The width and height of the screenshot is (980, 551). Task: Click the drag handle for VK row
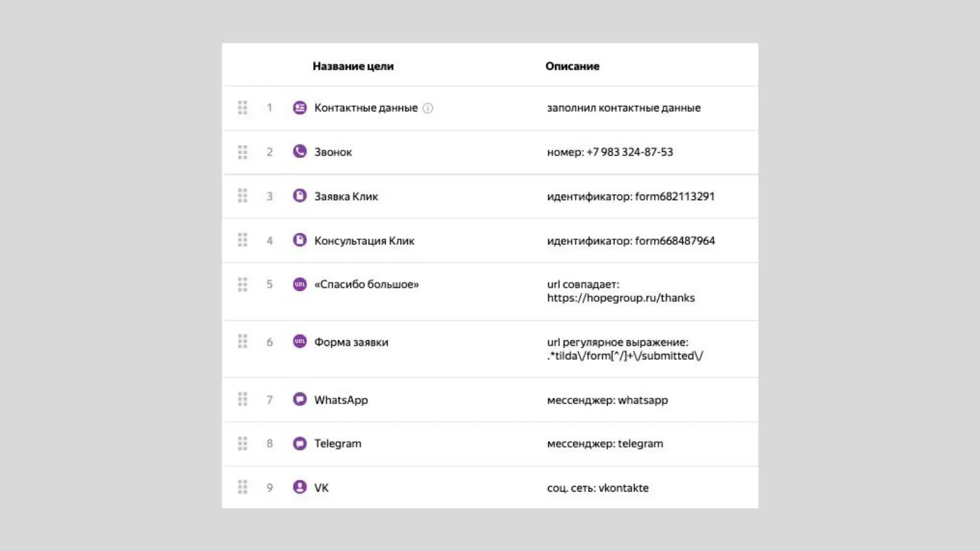(243, 487)
